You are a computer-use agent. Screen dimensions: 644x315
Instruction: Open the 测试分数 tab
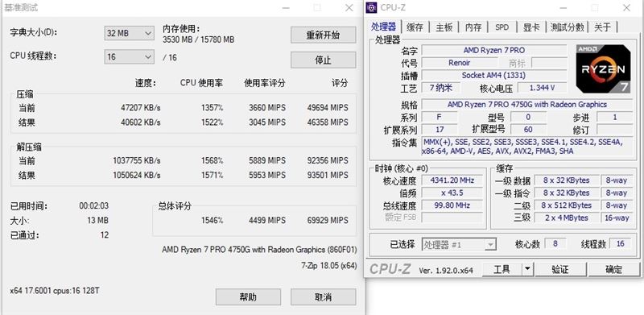pos(567,27)
